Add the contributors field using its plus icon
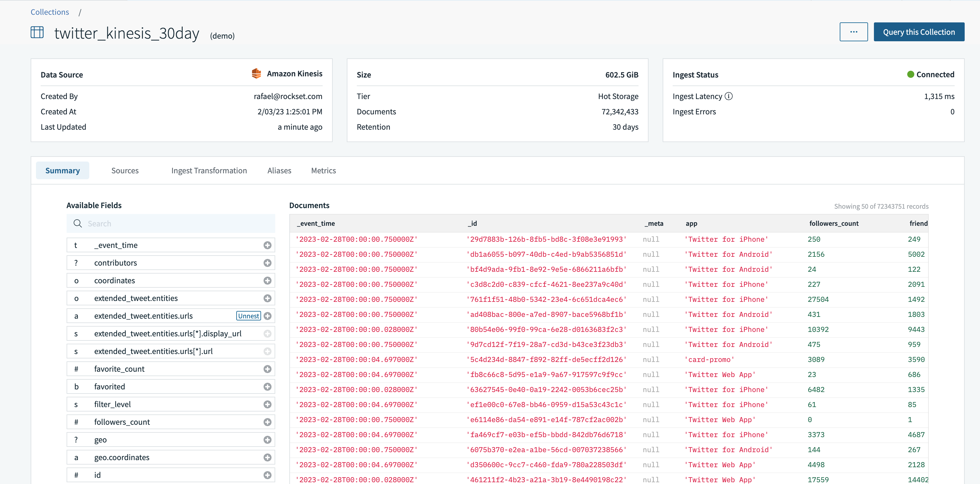This screenshot has height=484, width=980. click(268, 263)
